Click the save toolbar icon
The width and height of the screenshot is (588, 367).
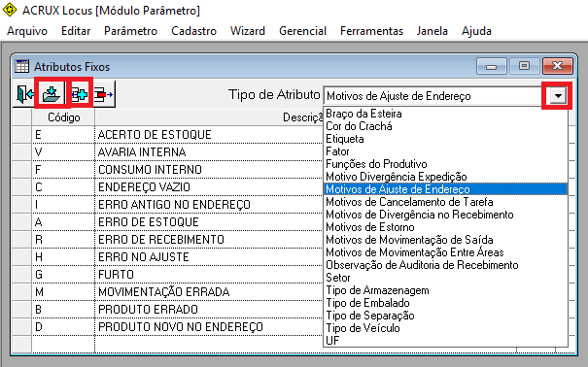coord(52,94)
